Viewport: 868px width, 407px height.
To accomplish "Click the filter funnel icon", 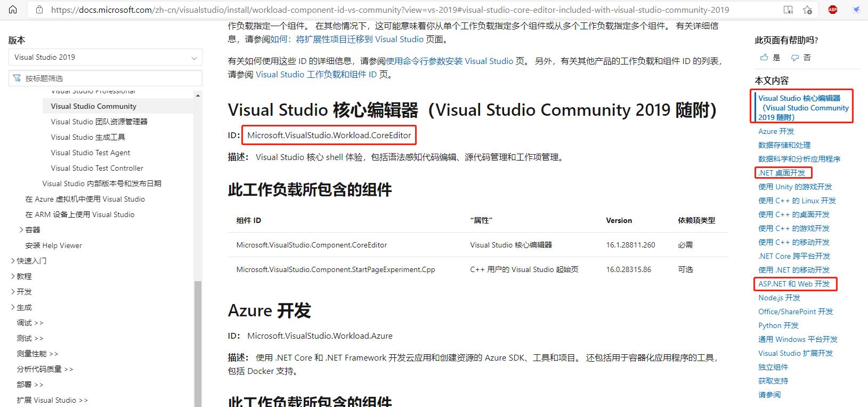I will coord(18,78).
